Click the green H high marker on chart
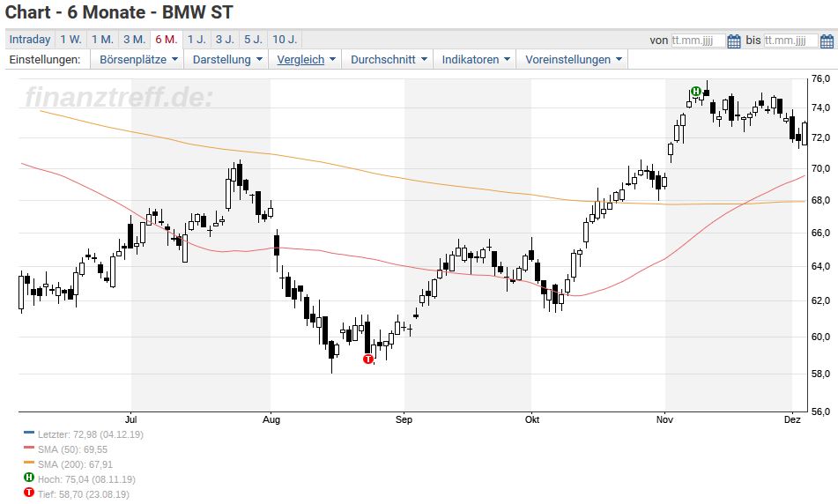The image size is (838, 504). (696, 92)
